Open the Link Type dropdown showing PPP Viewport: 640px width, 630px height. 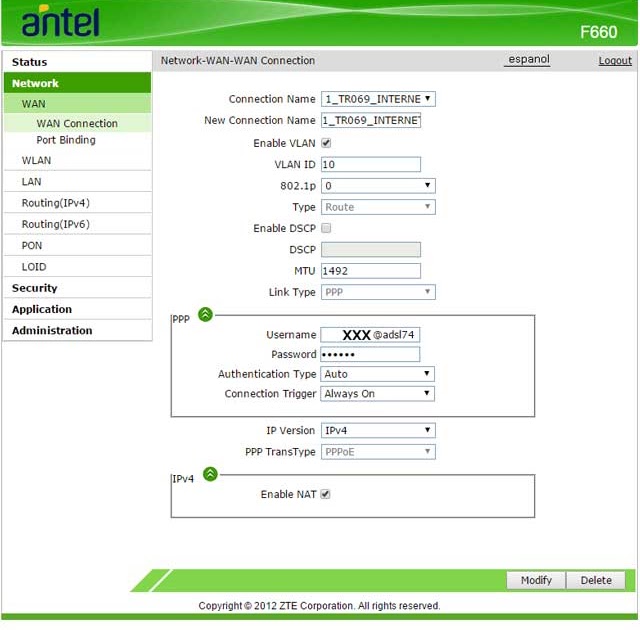tap(378, 292)
